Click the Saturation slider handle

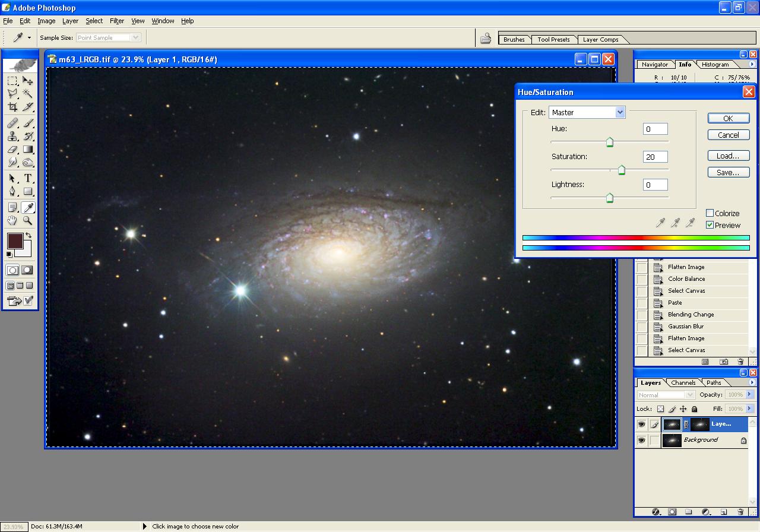pos(621,170)
